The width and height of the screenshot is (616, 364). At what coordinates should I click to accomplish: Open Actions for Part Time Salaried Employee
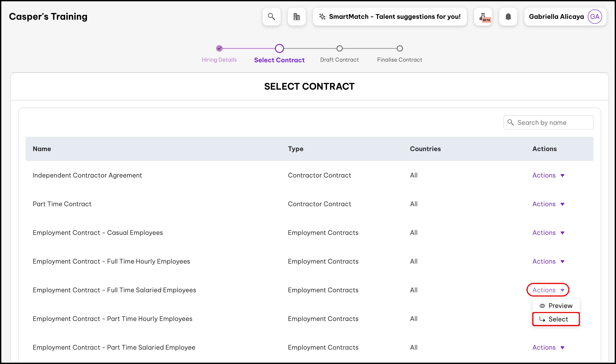[x=548, y=347]
